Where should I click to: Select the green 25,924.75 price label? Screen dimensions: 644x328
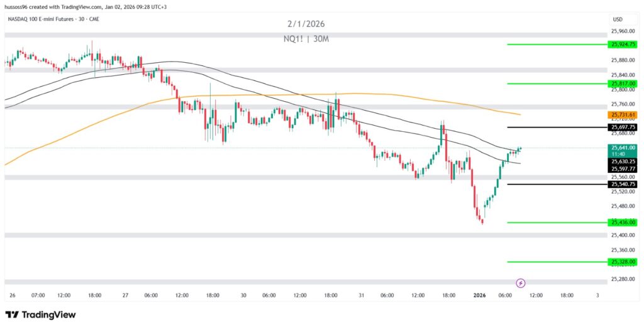pyautogui.click(x=623, y=45)
